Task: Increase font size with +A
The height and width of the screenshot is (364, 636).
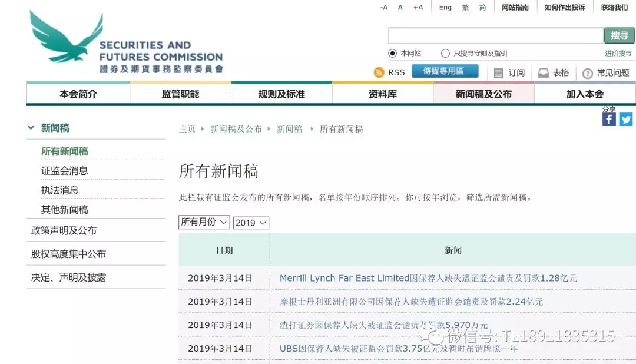Action: [x=418, y=7]
